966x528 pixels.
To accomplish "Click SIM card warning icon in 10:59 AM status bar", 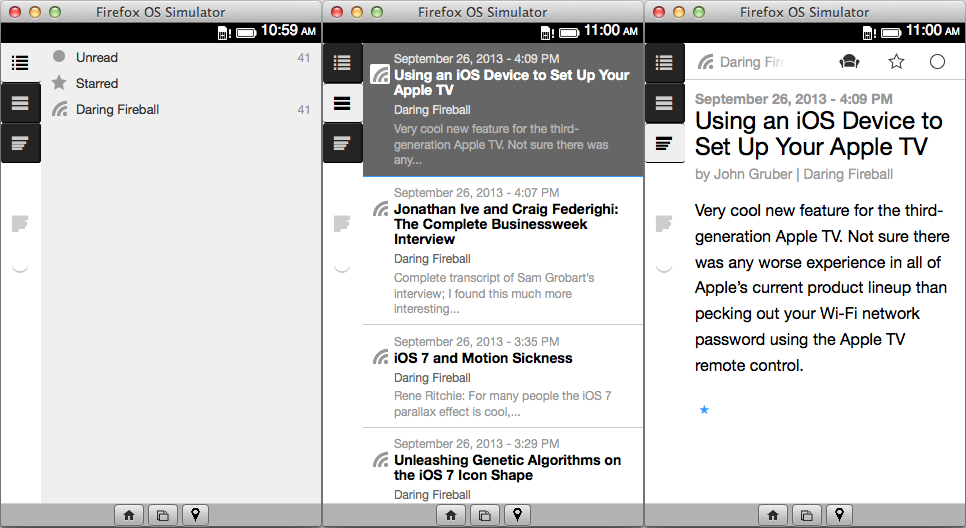I will [224, 33].
